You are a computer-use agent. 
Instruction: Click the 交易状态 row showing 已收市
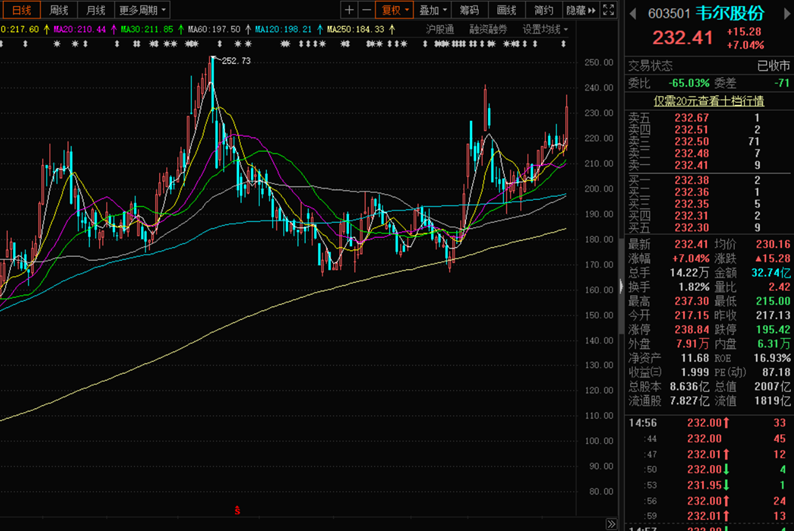click(x=709, y=66)
